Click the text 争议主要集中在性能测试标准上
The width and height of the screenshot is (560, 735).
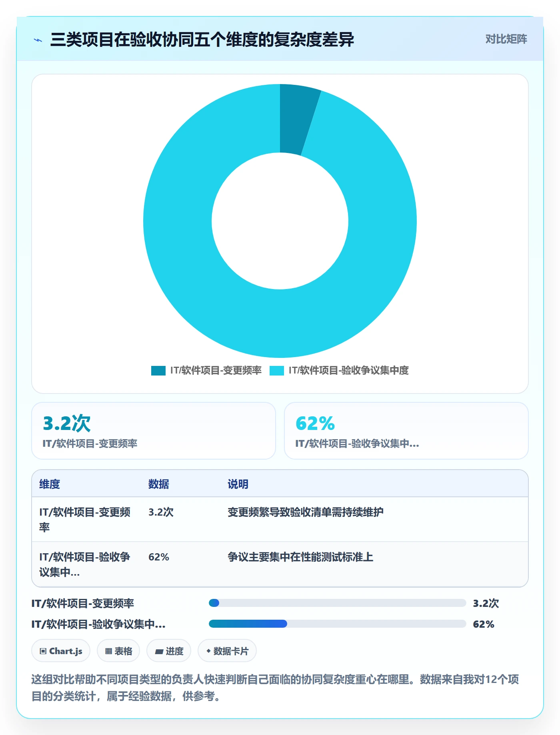pyautogui.click(x=300, y=557)
